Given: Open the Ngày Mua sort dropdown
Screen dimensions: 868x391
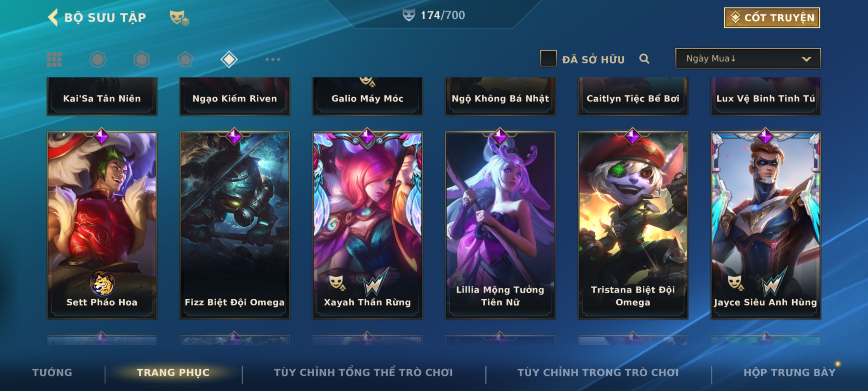Looking at the screenshot, I should pyautogui.click(x=748, y=59).
